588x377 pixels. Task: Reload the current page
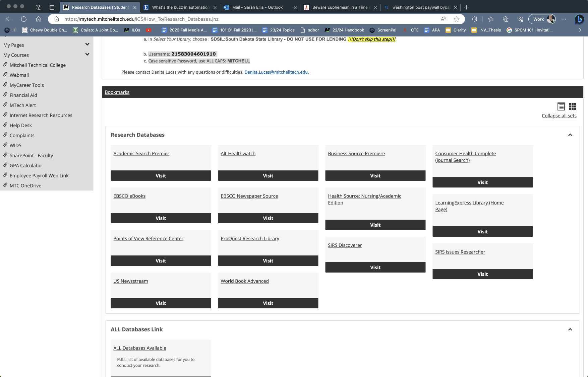[23, 19]
